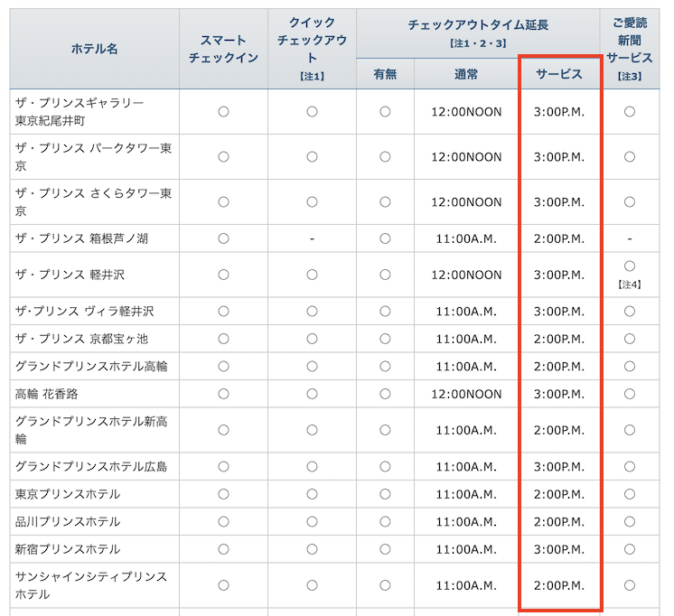Select hotel name ザ・プリンスギャラリー東京紀尾井町
The width and height of the screenshot is (674, 616).
click(x=80, y=112)
